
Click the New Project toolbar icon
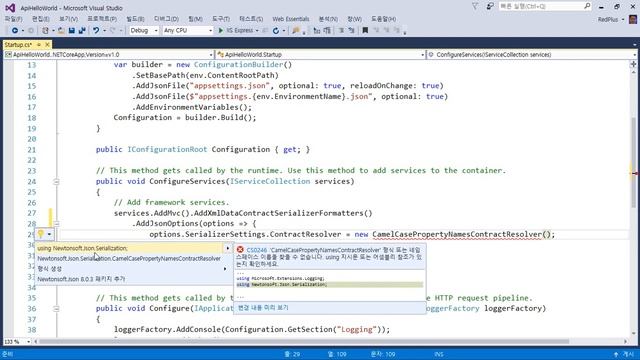[45, 31]
